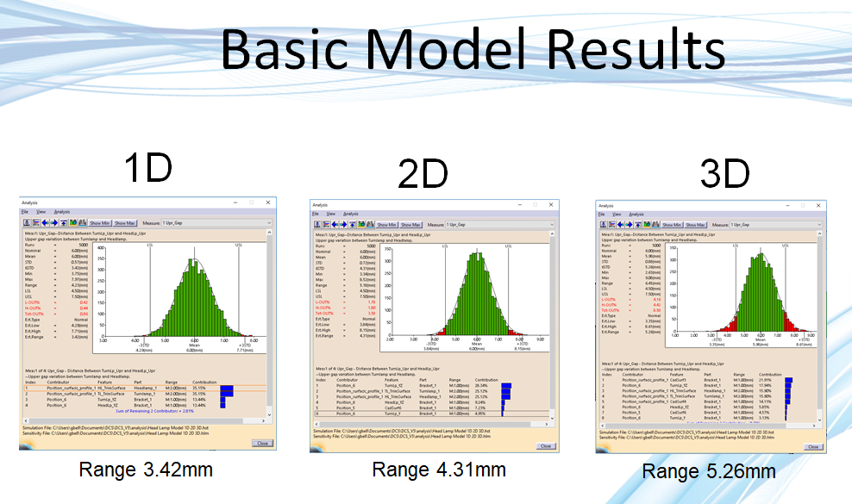Select first contributor row in 1D window list
The height and width of the screenshot is (504, 852).
tap(103, 389)
